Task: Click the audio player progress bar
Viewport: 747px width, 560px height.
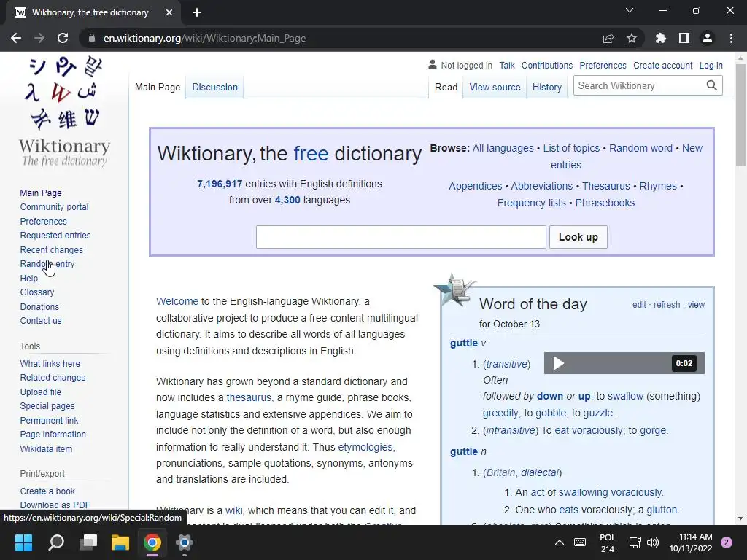Action: [619, 363]
